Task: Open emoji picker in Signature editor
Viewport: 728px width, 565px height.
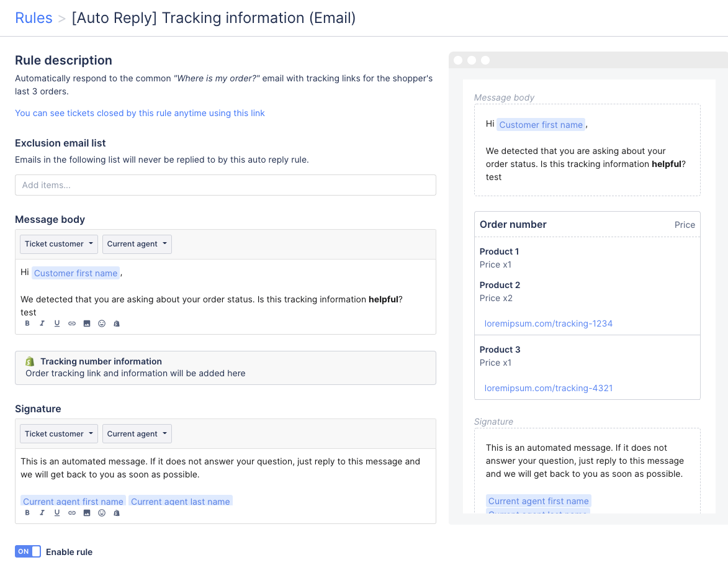Action: click(102, 513)
